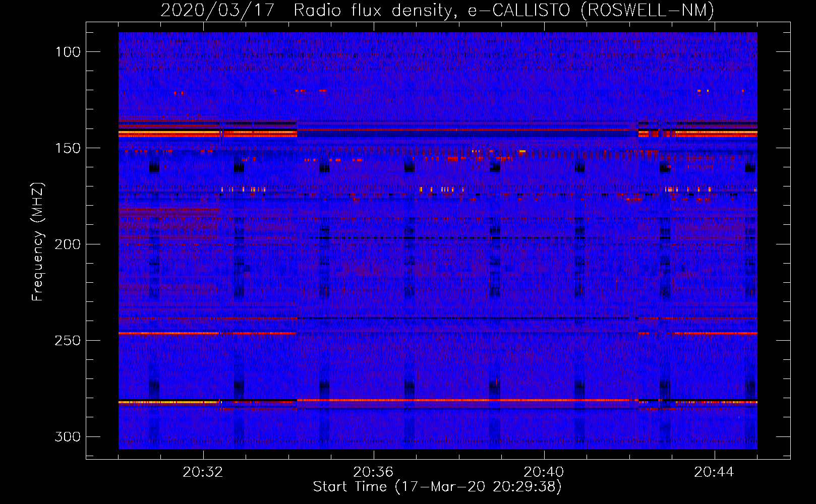
Task: Click the 250 frequency tick label
Action: (68, 341)
